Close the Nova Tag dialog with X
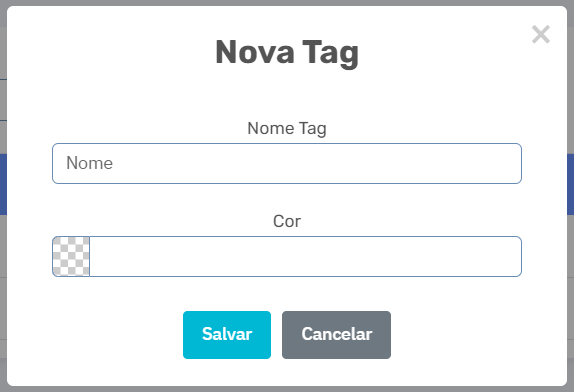Viewport: 574px width, 392px height. (x=541, y=34)
